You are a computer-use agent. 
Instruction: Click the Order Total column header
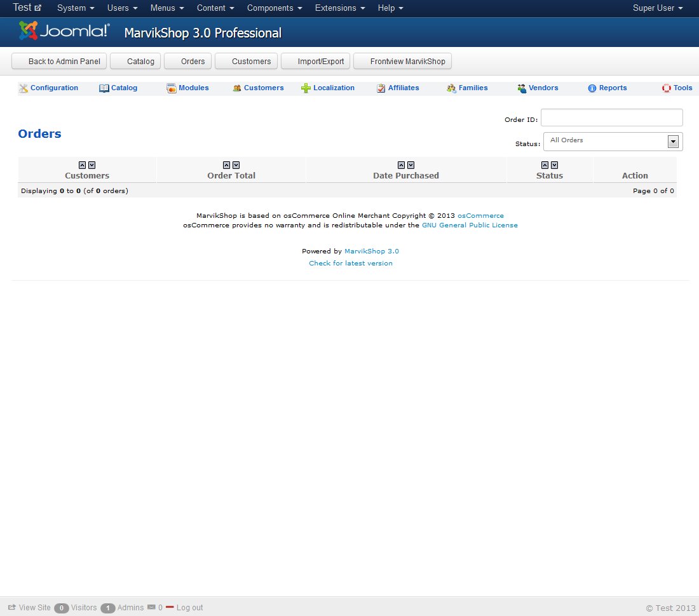(x=231, y=175)
